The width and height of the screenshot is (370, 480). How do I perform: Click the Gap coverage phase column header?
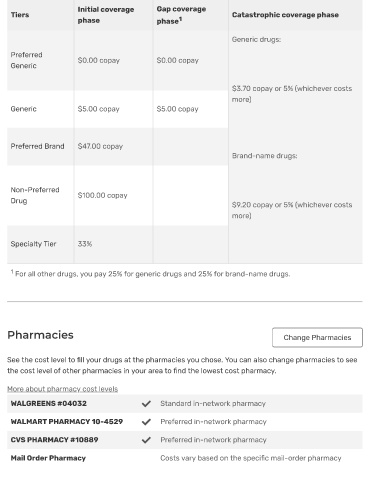(181, 15)
